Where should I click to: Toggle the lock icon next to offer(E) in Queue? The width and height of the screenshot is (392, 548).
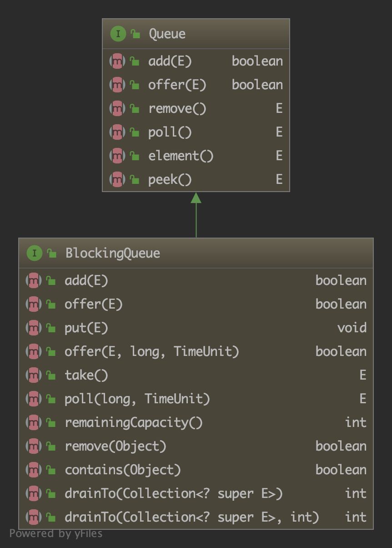[134, 85]
